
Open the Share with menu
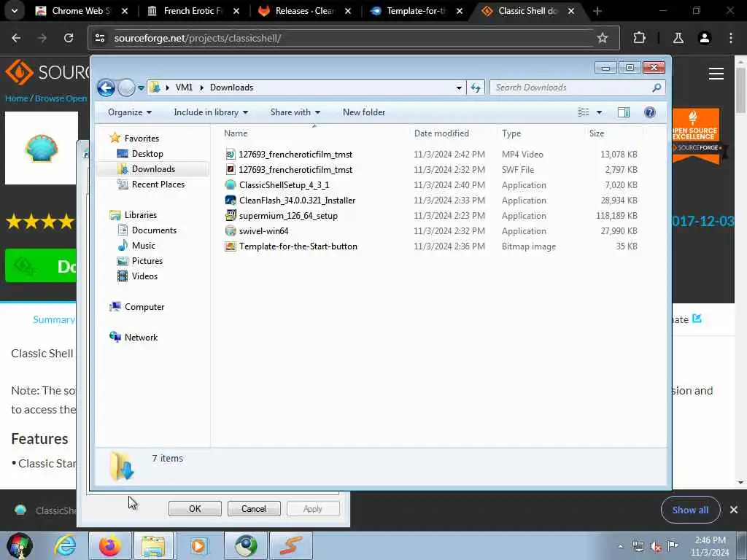tap(295, 112)
